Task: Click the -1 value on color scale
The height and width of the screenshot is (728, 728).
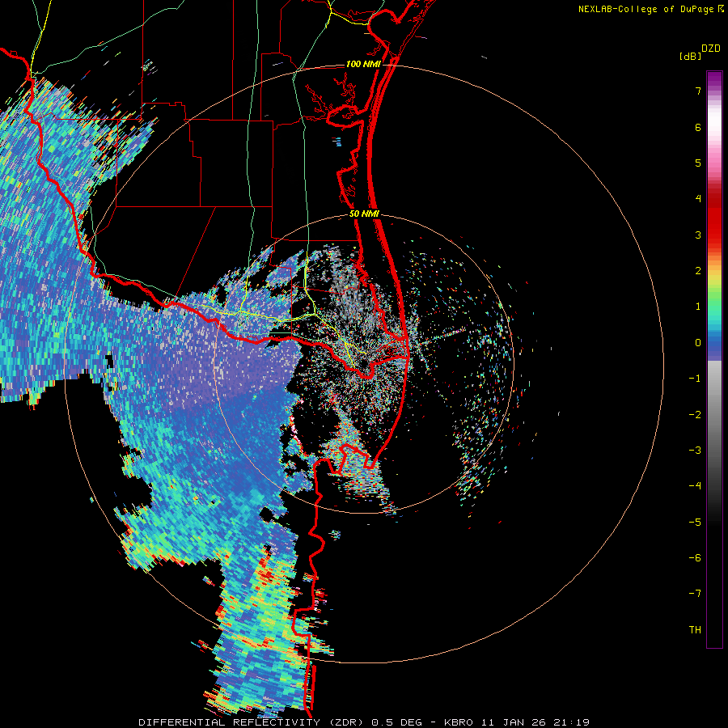Action: (695, 379)
